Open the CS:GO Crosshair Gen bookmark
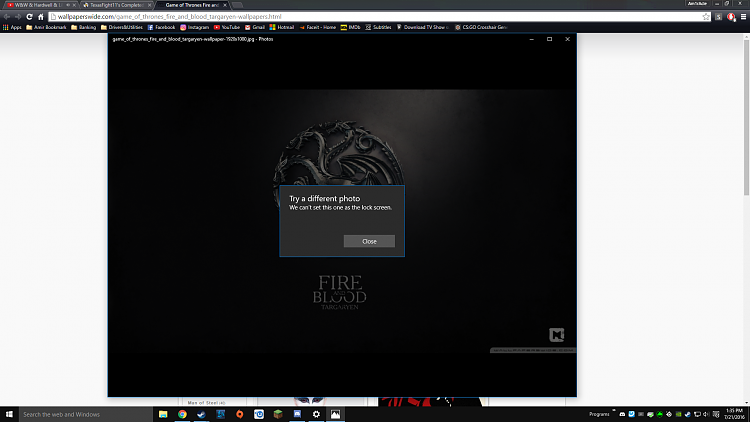This screenshot has width=750, height=422. 481,27
